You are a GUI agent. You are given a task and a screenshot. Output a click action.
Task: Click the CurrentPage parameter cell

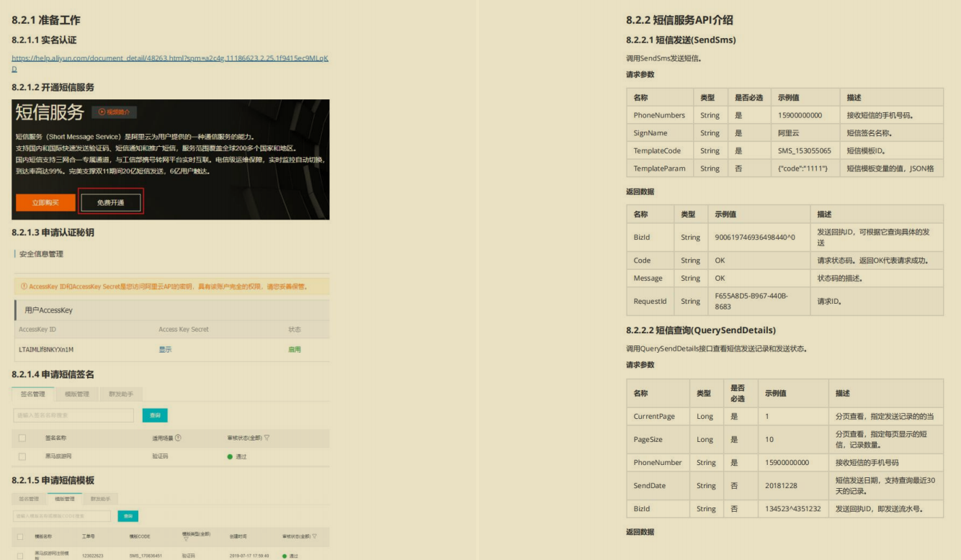pyautogui.click(x=658, y=416)
